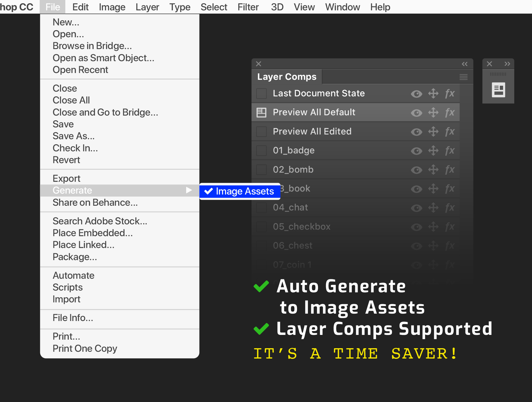
Task: Open the 3D menu
Action: (x=277, y=7)
